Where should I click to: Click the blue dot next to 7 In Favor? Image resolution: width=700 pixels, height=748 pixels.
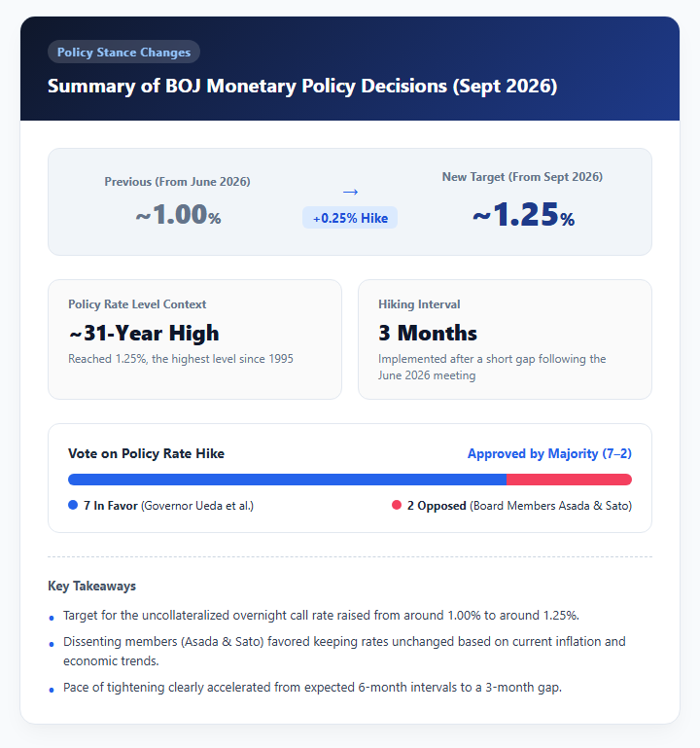pos(73,505)
